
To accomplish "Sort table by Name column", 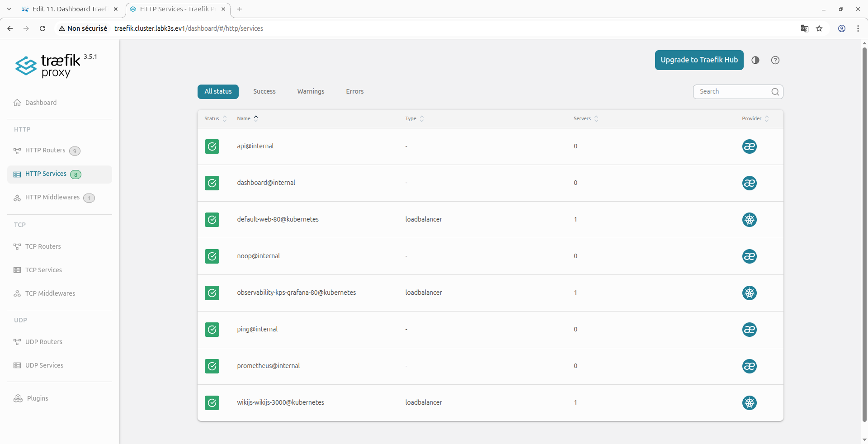I will pos(247,118).
